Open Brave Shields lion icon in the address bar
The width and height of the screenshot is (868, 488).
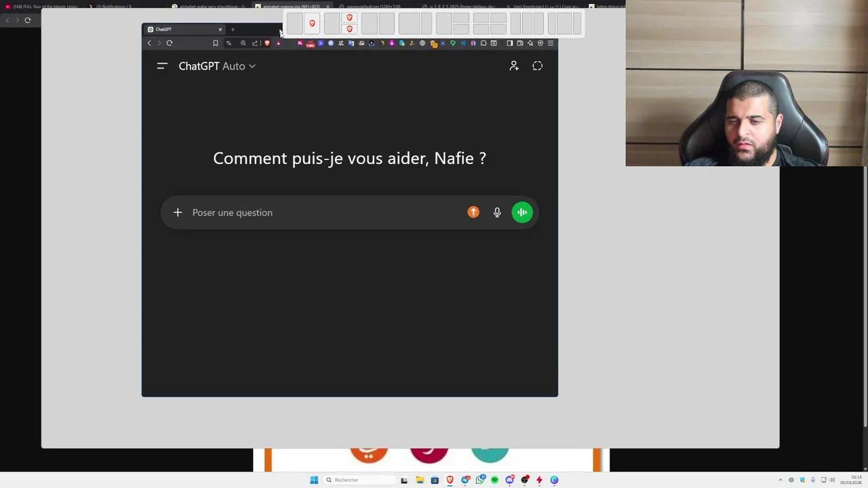267,43
